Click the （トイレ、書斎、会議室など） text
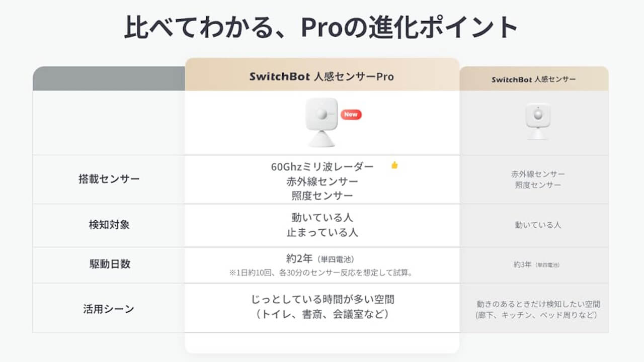This screenshot has height=362, width=644. [322, 315]
